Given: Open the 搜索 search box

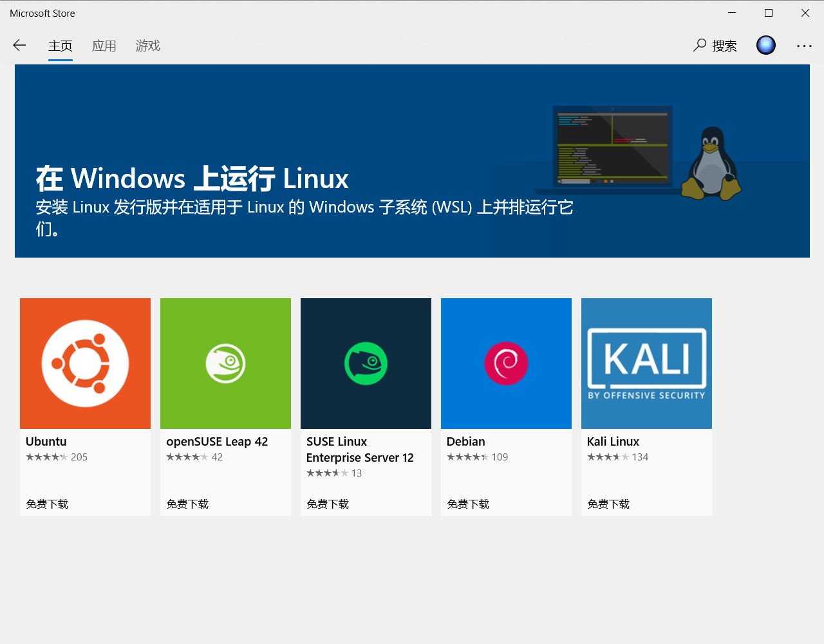Looking at the screenshot, I should pyautogui.click(x=715, y=45).
